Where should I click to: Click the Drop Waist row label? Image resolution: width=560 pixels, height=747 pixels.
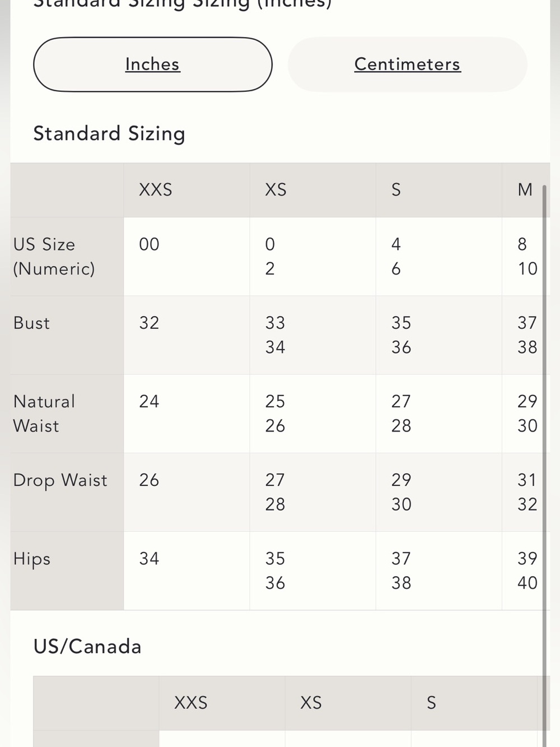coord(60,481)
